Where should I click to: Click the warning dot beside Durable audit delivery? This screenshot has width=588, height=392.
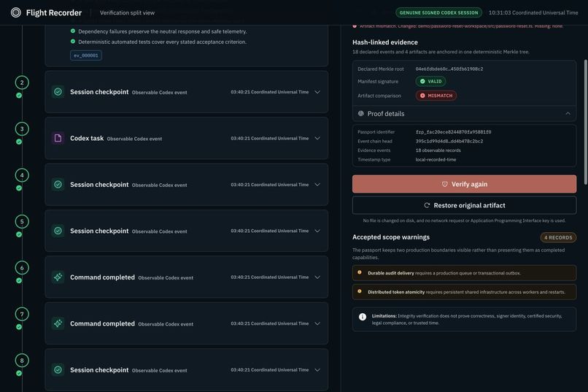360,272
